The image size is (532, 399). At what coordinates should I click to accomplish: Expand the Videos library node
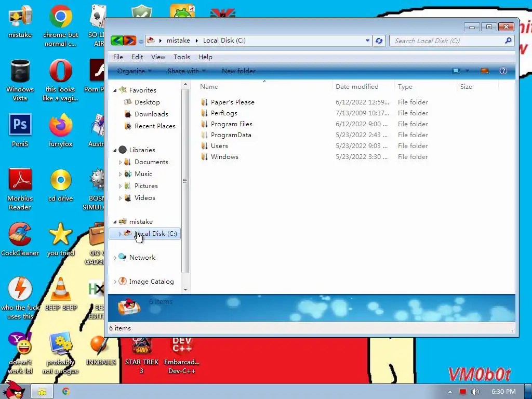(x=120, y=198)
